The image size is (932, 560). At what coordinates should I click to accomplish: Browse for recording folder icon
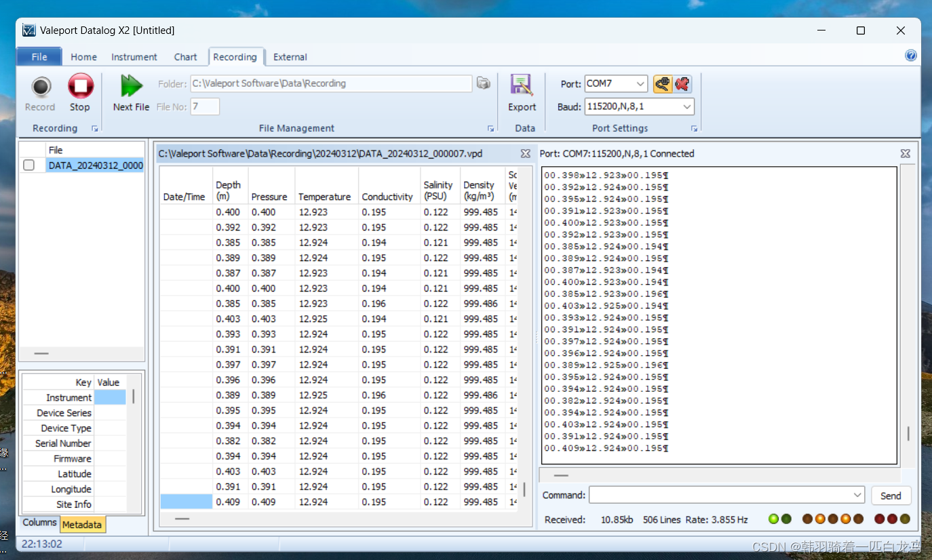tap(483, 83)
